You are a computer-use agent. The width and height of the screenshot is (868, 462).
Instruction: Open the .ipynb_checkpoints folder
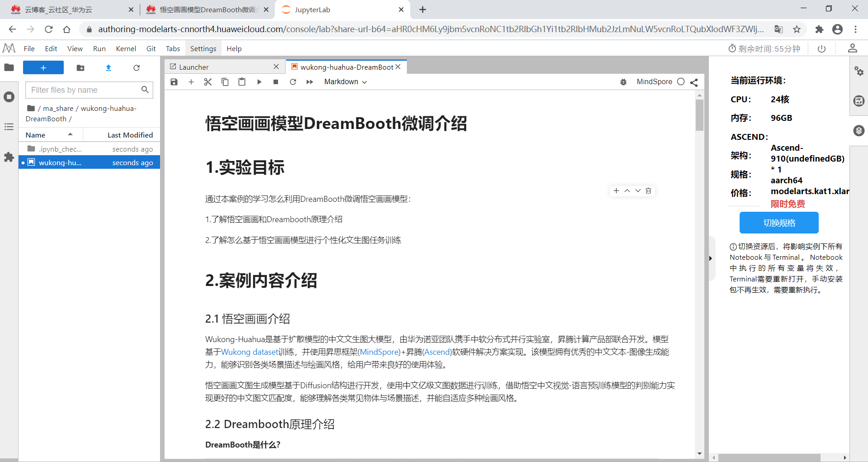90,149
